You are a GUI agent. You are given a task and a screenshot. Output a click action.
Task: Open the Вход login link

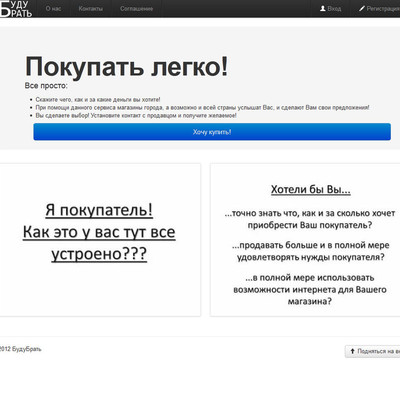coord(334,9)
